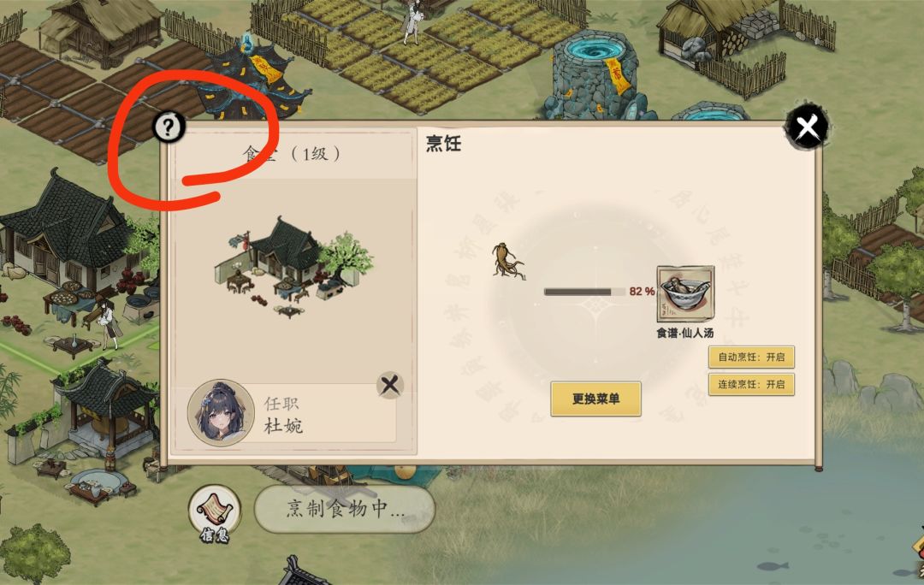Open the question mark help icon
This screenshot has height=585, width=924.
(x=169, y=127)
